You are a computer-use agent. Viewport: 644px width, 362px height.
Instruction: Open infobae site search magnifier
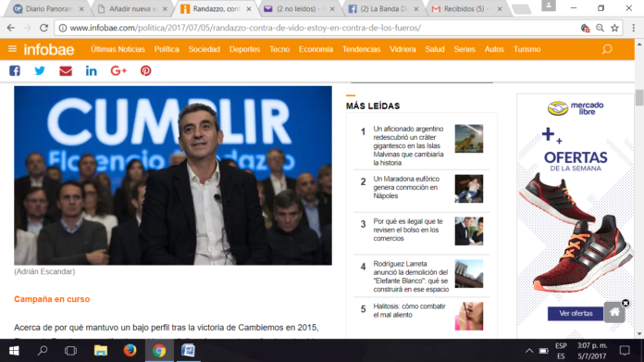coord(607,49)
